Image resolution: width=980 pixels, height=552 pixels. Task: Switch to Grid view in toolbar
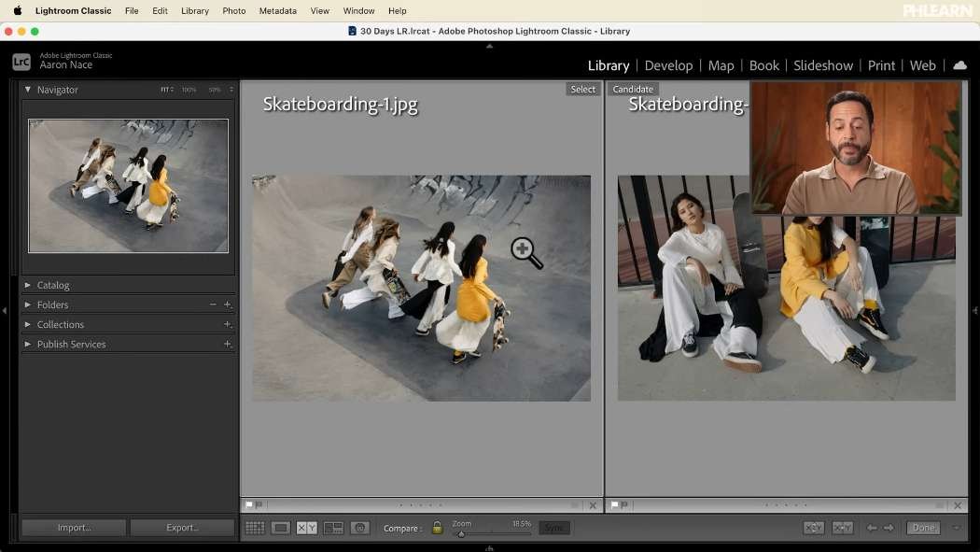click(255, 528)
